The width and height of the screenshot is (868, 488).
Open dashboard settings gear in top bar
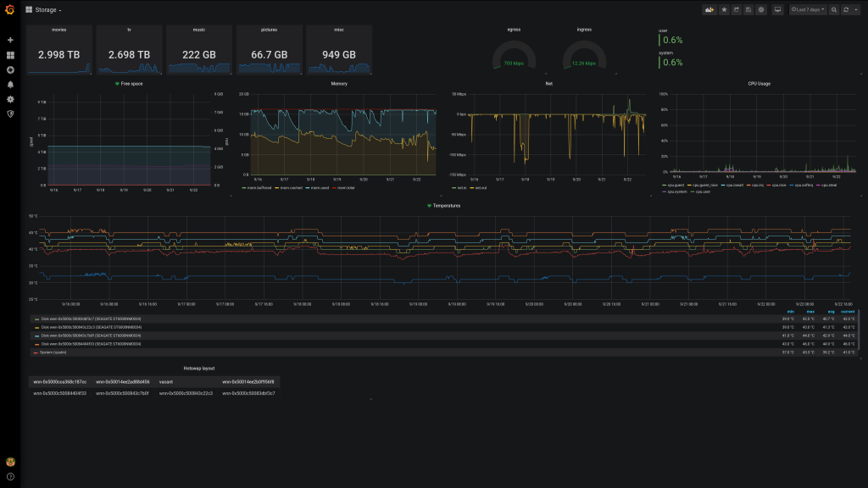761,9
